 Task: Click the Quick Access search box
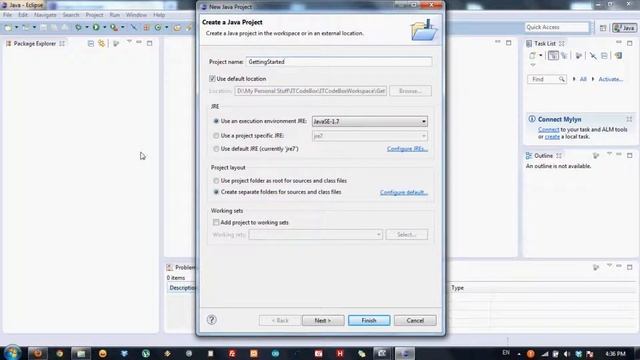[x=557, y=27]
